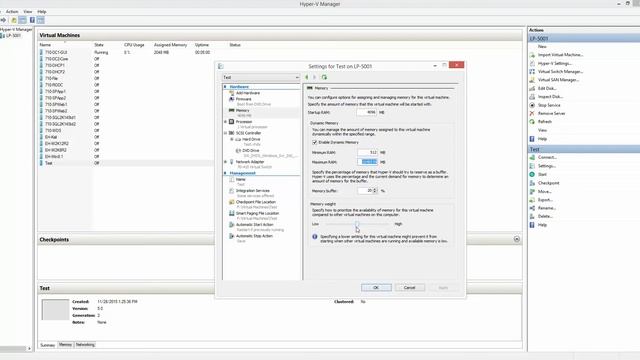The width and height of the screenshot is (640, 360).
Task: Collapse the Checkpoints pane chevron
Action: 517,239
